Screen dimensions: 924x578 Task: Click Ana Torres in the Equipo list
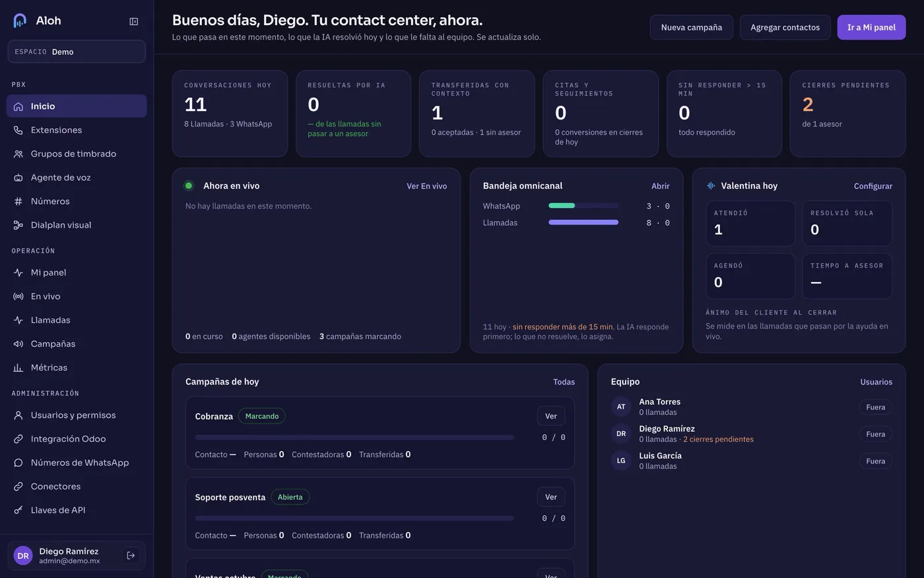tap(752, 407)
